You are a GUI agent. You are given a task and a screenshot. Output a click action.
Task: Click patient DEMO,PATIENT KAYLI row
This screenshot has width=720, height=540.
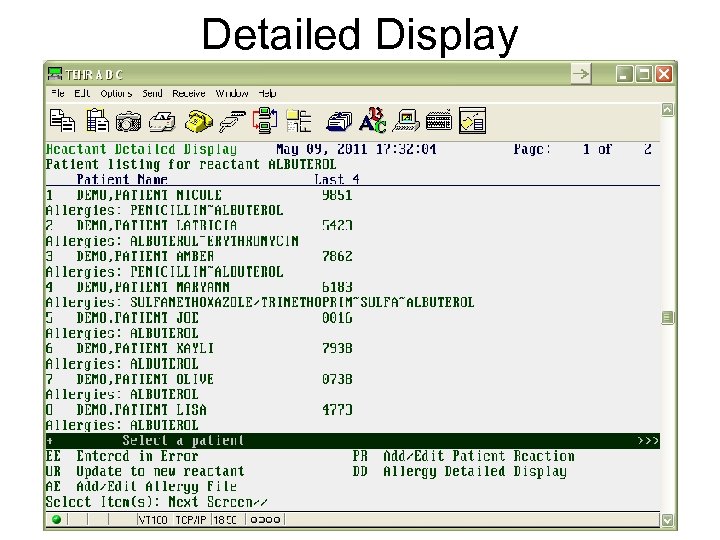199,349
